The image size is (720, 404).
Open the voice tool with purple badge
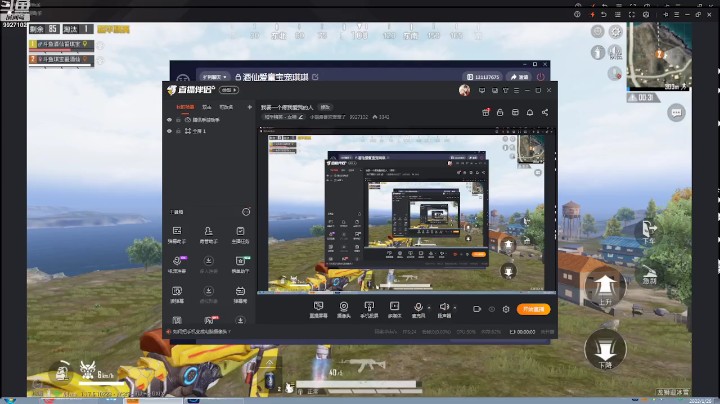click(x=177, y=264)
